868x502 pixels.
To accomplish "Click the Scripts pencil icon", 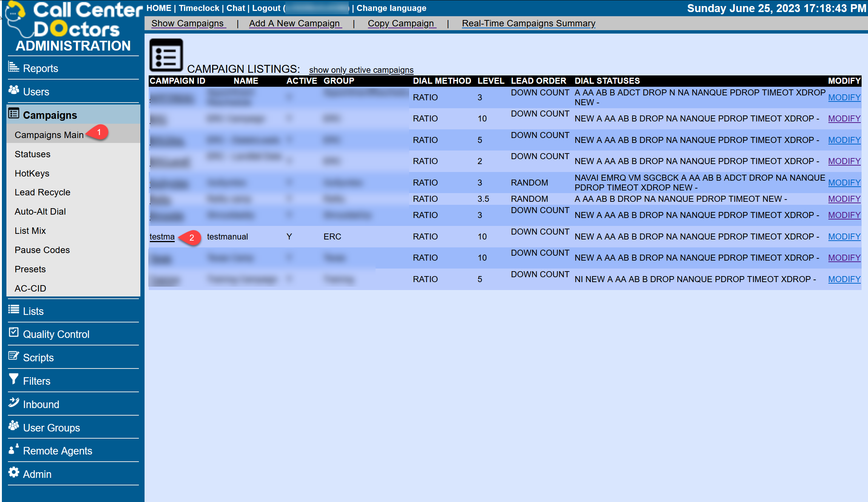I will tap(14, 356).
